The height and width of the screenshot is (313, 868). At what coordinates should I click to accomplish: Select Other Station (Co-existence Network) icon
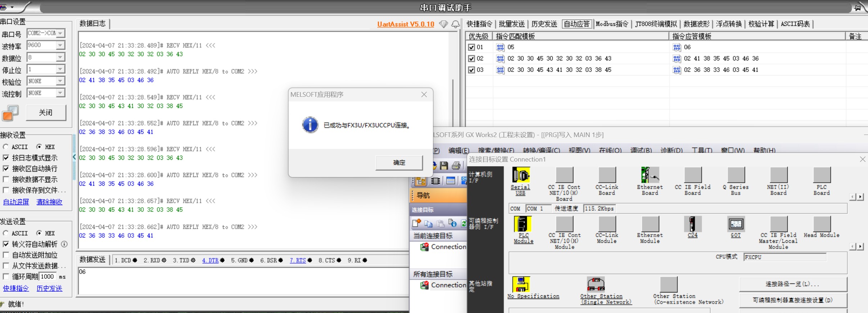tap(669, 285)
